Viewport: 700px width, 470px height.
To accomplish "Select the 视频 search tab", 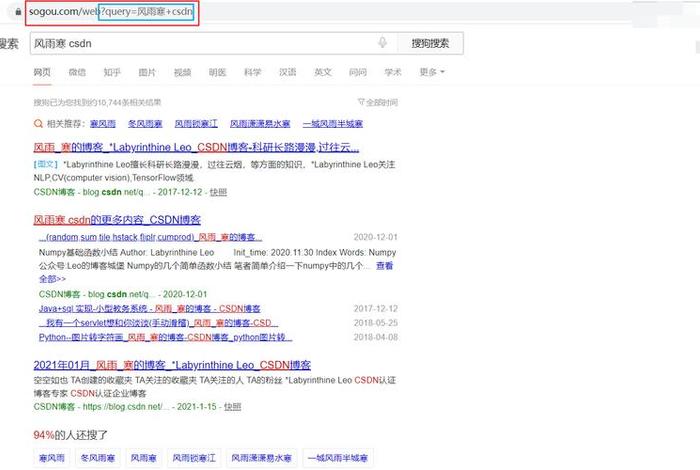I will (182, 72).
